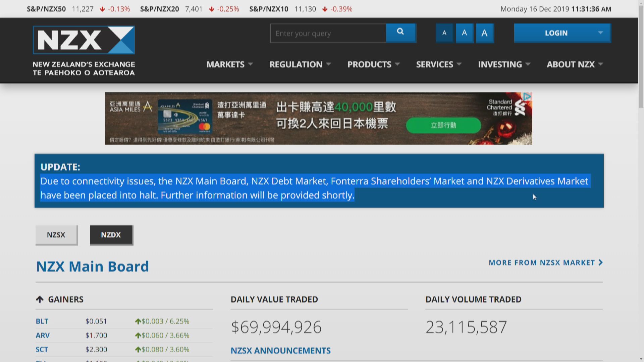
Task: Open the ARV stock ticker link
Action: tap(43, 335)
